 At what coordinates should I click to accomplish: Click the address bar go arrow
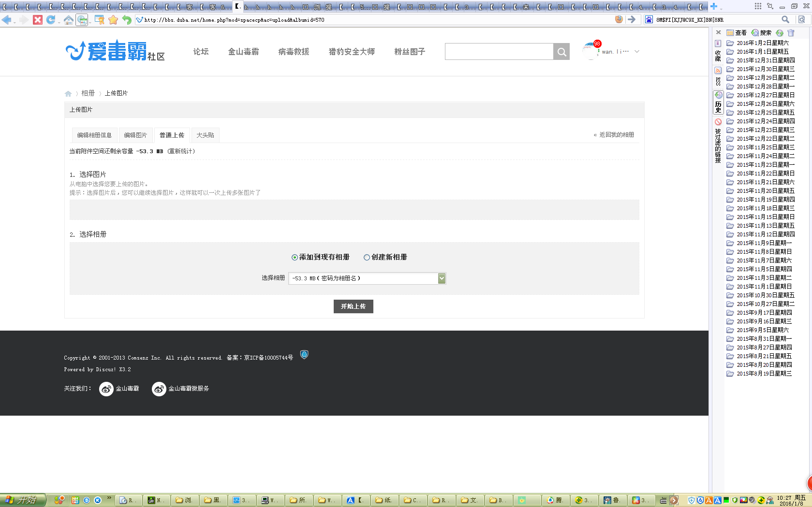coord(632,19)
